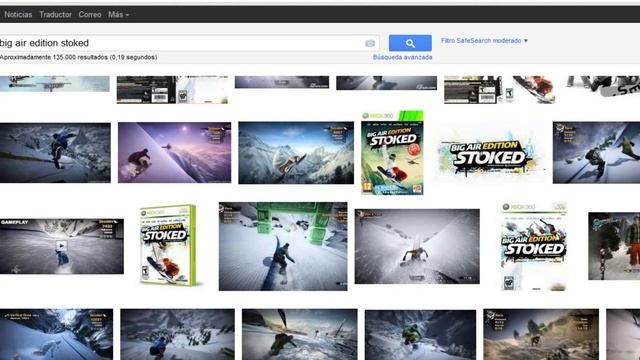The width and height of the screenshot is (640, 360).
Task: Go to Traductor in the top bar
Action: (x=56, y=14)
